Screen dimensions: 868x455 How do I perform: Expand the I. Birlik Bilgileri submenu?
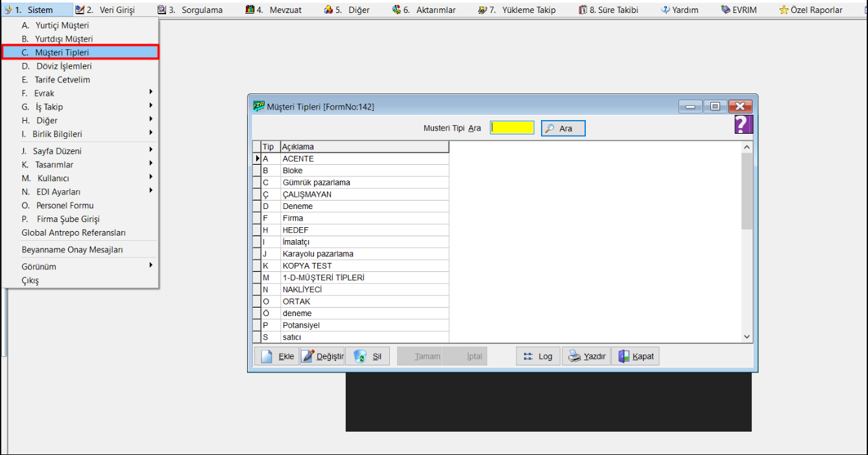80,134
